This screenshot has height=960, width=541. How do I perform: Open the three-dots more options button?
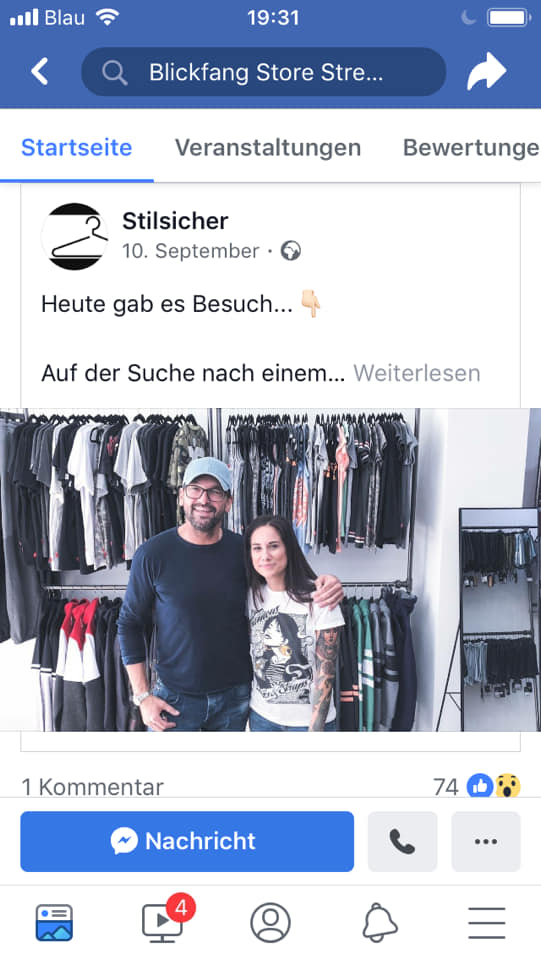486,841
